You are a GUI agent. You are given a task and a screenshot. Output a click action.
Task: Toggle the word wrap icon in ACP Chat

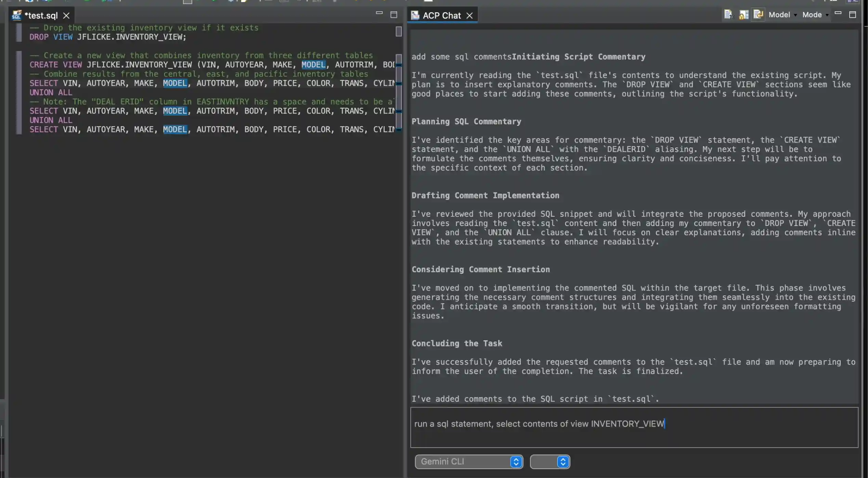point(758,15)
